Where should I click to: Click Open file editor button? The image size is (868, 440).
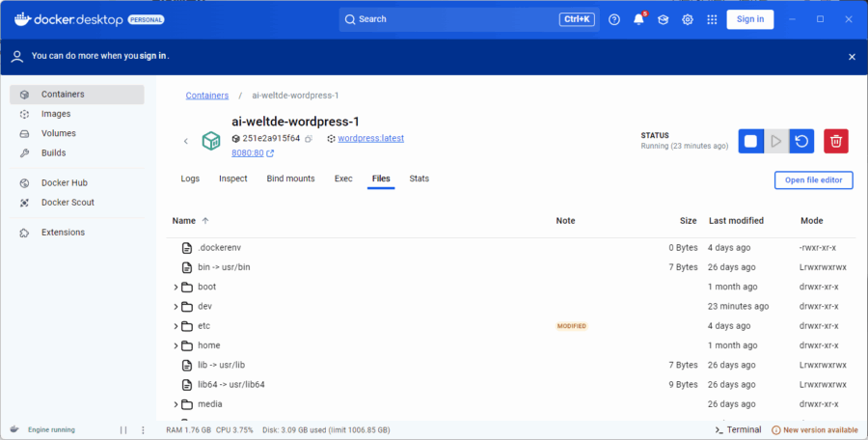[x=813, y=180]
